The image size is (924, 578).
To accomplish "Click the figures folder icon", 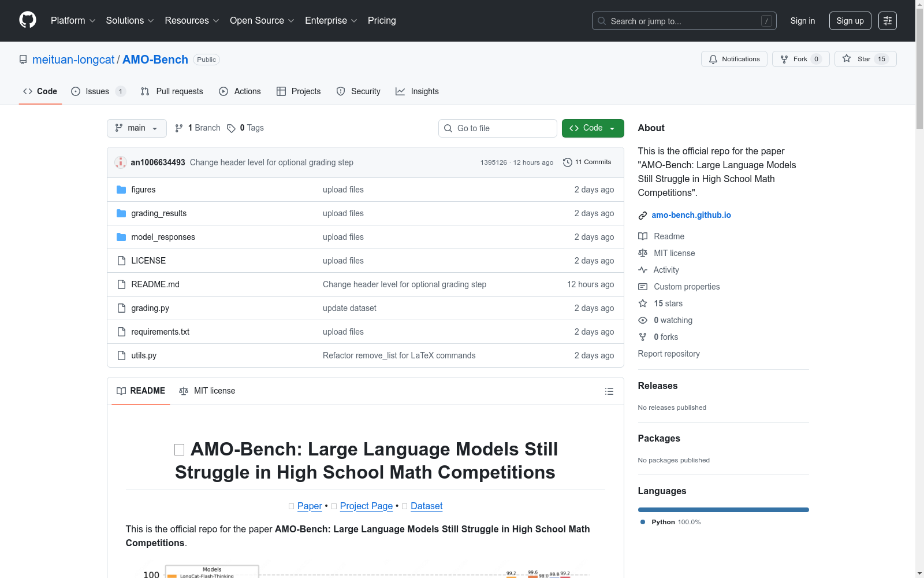I will (121, 190).
